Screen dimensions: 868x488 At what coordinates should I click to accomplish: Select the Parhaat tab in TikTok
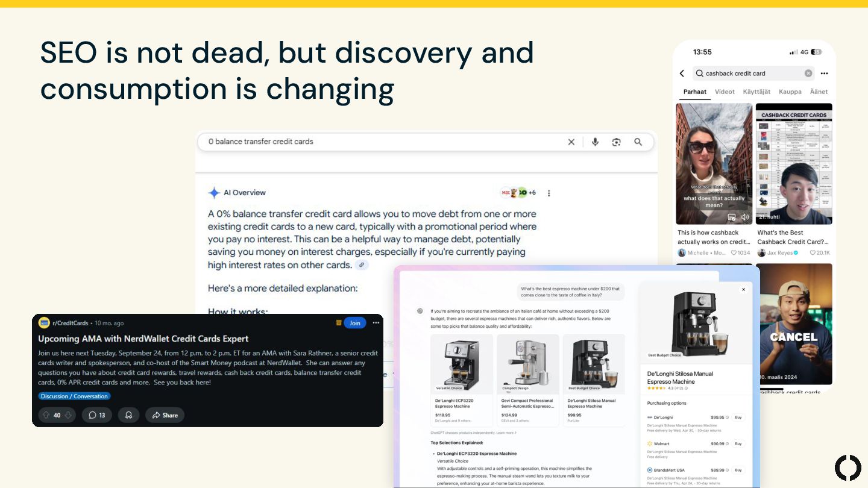click(x=694, y=92)
